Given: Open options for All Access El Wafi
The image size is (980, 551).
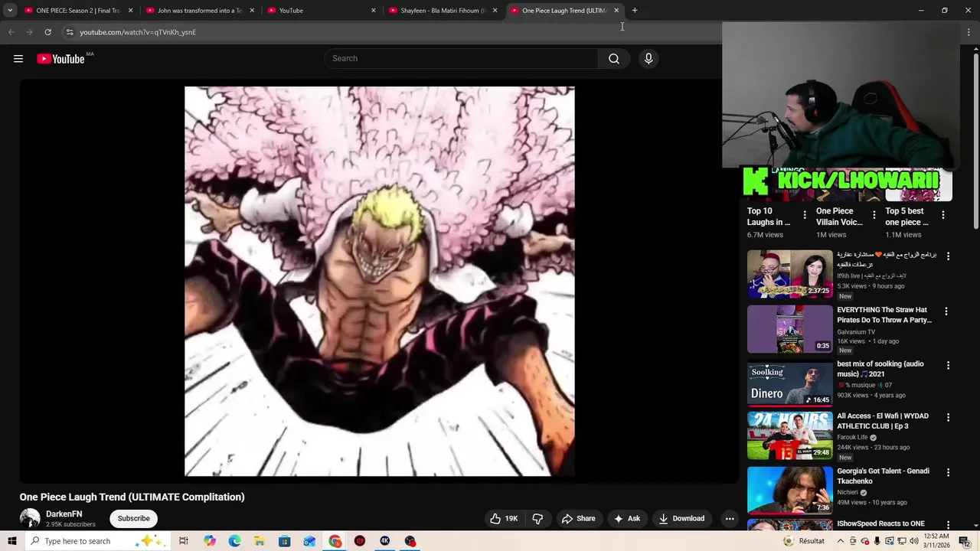Looking at the screenshot, I should pyautogui.click(x=948, y=417).
